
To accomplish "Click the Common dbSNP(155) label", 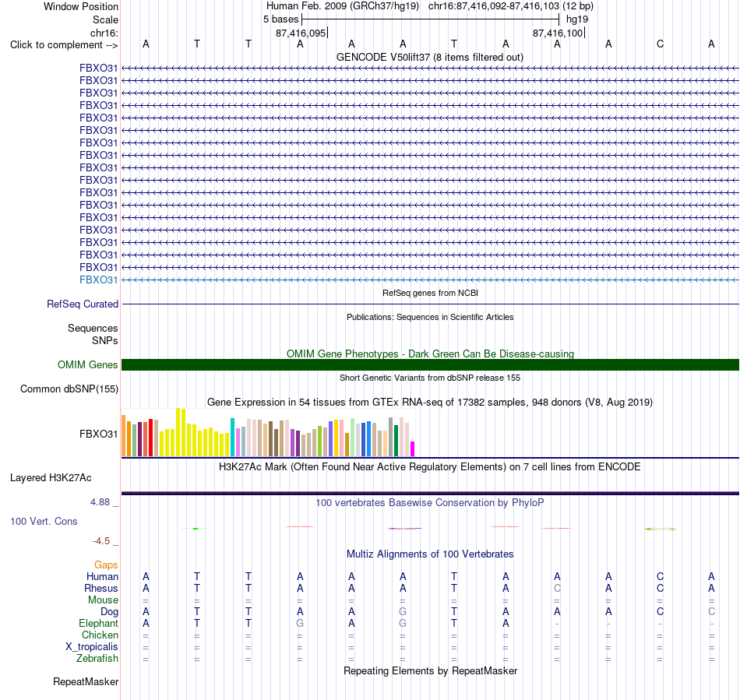I will coord(69,389).
